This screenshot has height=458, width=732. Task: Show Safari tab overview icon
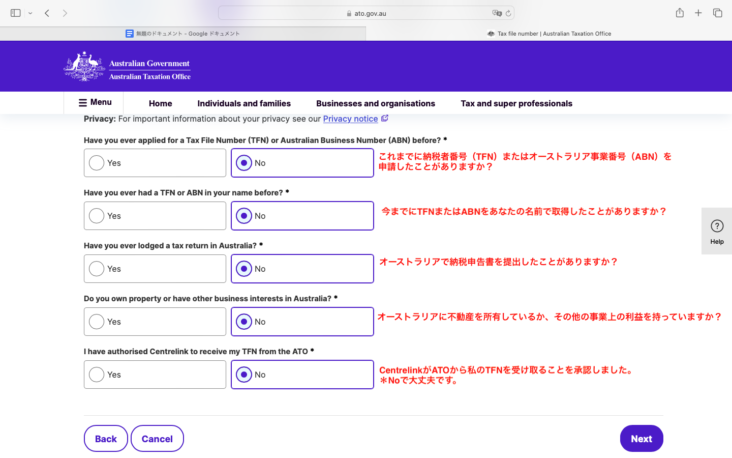[717, 13]
